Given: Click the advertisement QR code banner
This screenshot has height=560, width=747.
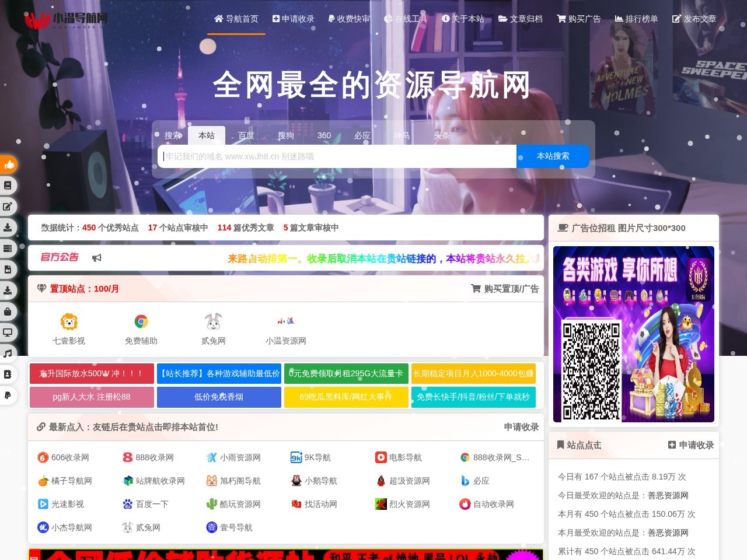Looking at the screenshot, I should (633, 334).
